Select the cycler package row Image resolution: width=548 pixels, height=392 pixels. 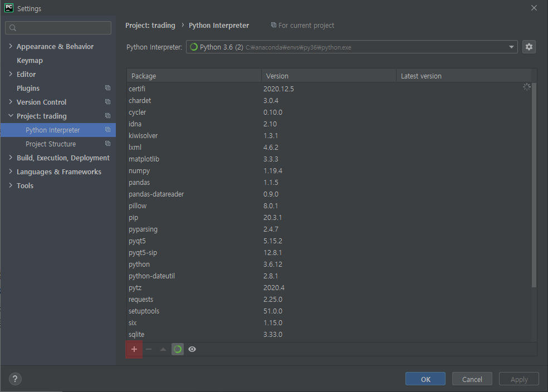(329, 112)
